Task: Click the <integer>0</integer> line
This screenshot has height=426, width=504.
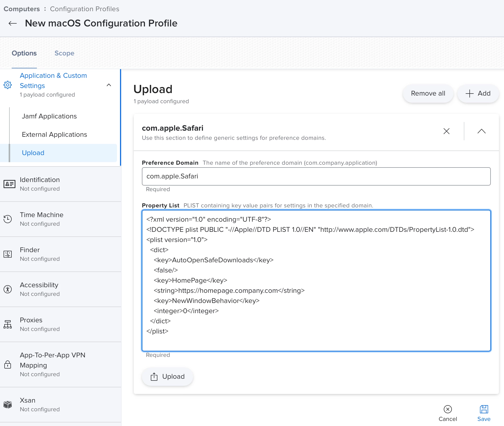Action: click(186, 311)
